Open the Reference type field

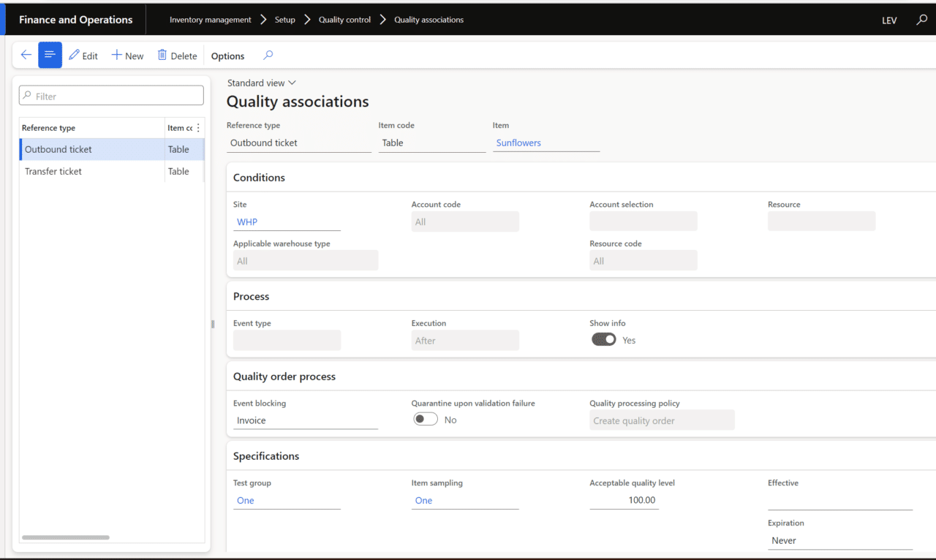click(x=299, y=143)
